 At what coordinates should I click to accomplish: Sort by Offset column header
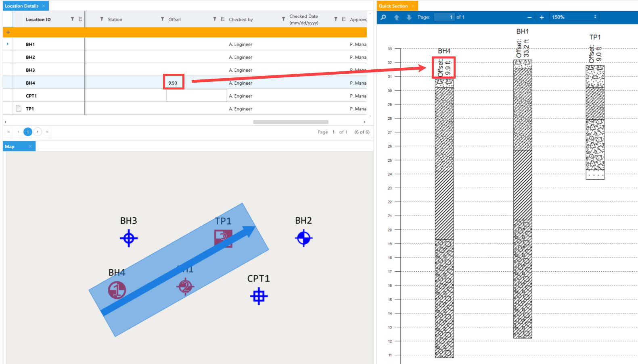click(x=175, y=19)
